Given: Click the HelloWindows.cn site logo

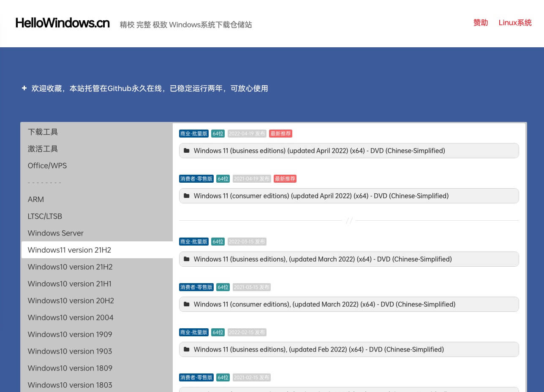Looking at the screenshot, I should tap(63, 23).
